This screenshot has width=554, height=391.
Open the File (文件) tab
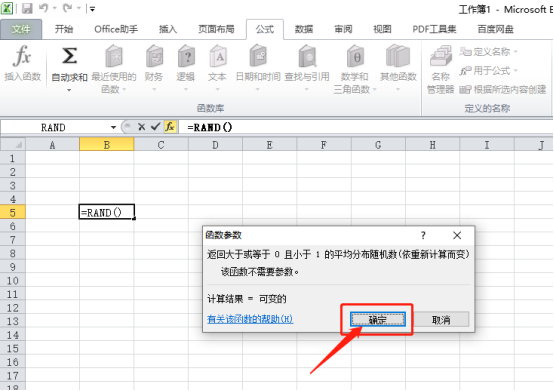21,29
